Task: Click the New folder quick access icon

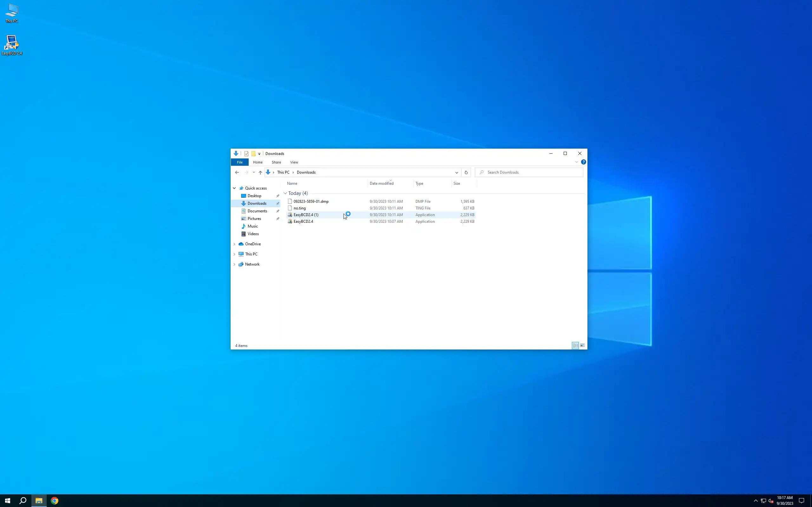Action: 253,154
